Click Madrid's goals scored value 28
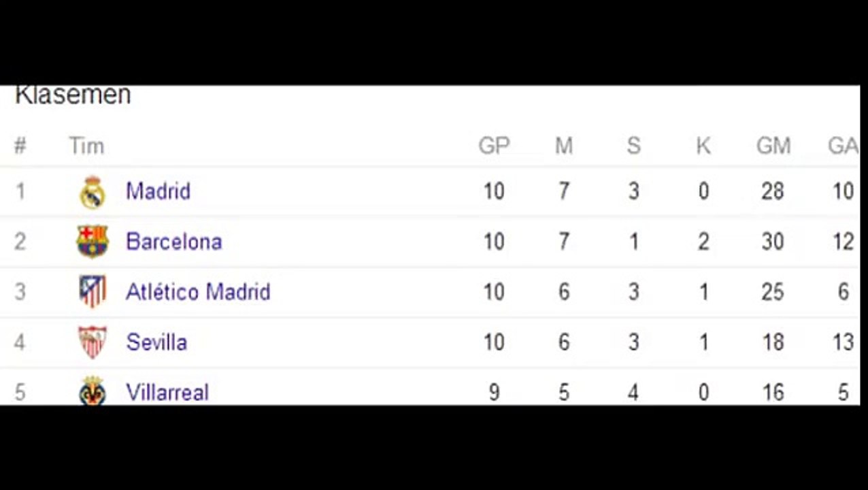This screenshot has height=490, width=868. [773, 191]
